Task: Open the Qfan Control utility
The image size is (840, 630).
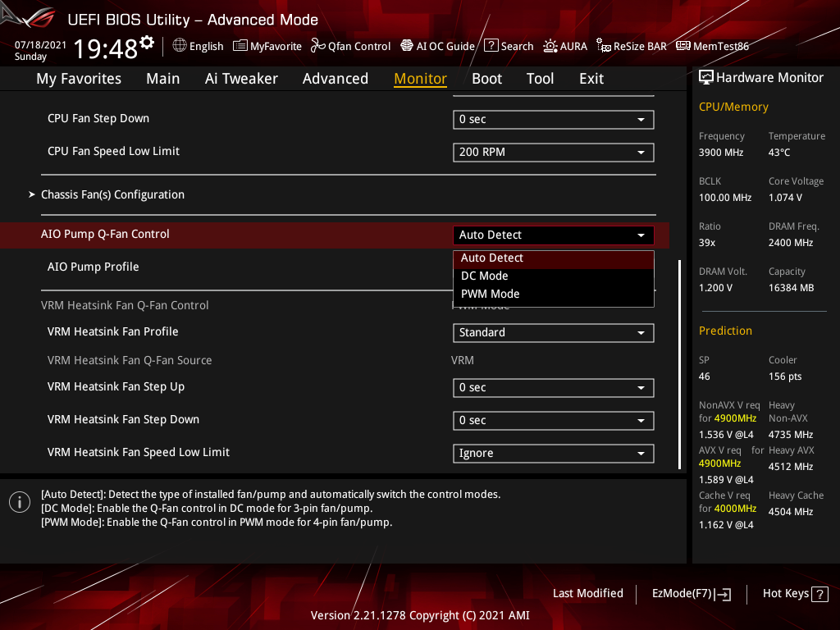Action: [x=350, y=46]
